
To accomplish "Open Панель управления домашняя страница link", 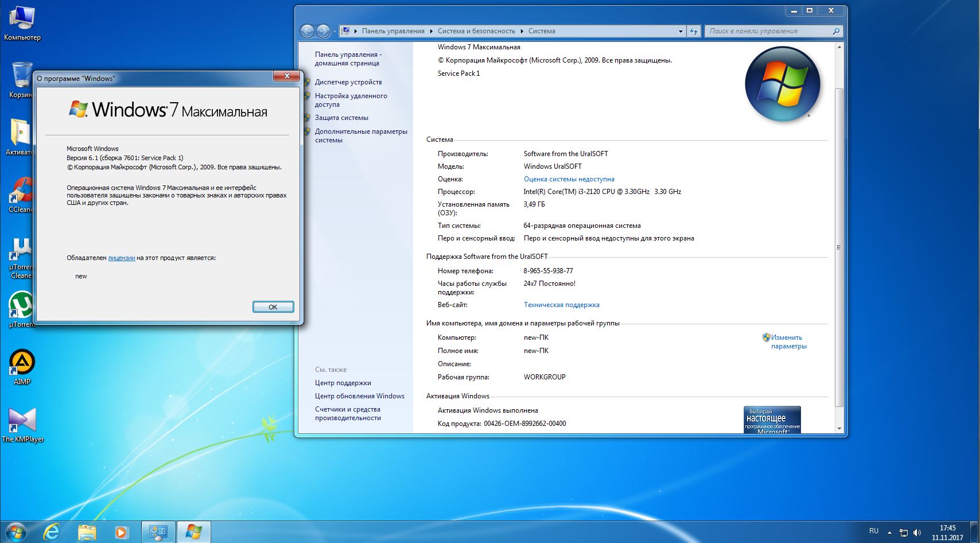I will 348,59.
